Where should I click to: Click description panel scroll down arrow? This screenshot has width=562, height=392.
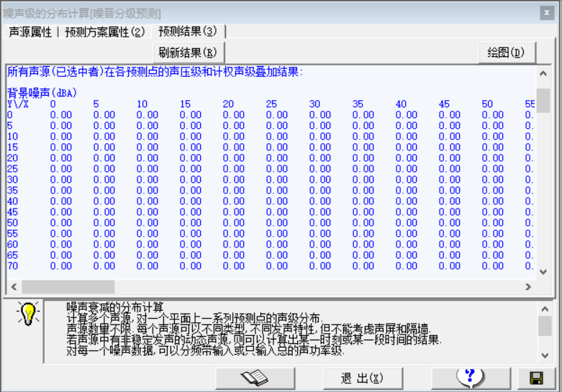point(545,355)
